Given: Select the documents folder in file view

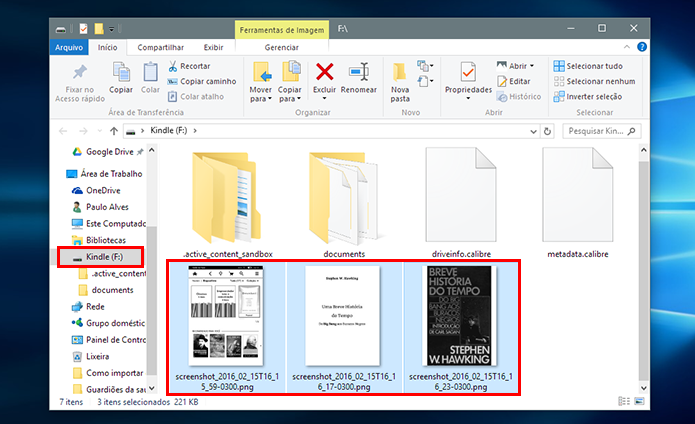Looking at the screenshot, I should (x=344, y=197).
